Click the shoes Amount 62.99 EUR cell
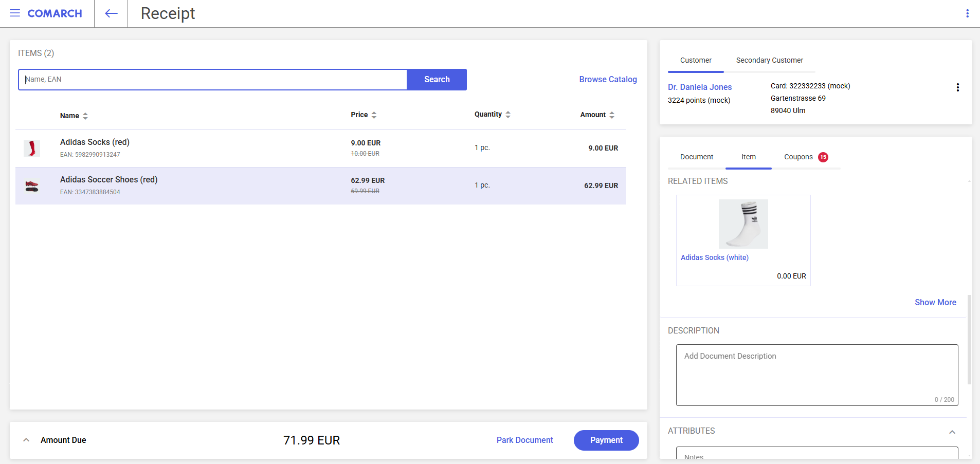 coord(601,185)
